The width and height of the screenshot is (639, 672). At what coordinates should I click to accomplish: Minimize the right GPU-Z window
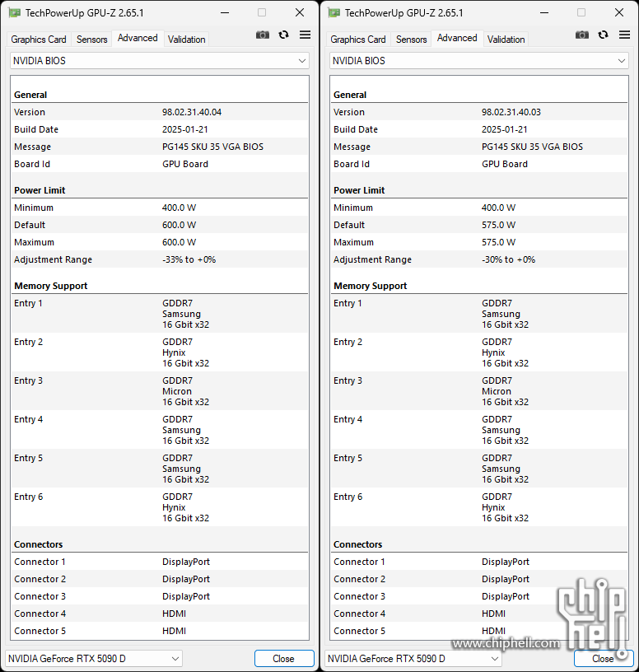pos(544,13)
